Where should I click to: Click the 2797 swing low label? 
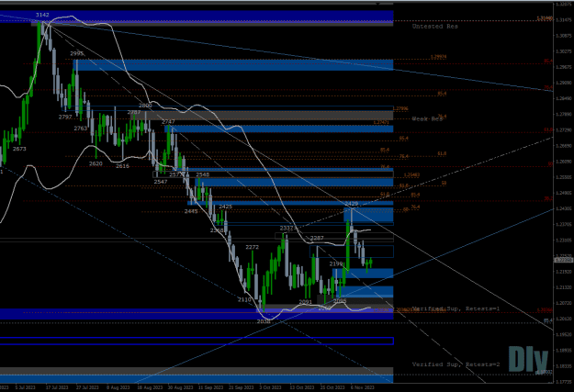pyautogui.click(x=65, y=117)
